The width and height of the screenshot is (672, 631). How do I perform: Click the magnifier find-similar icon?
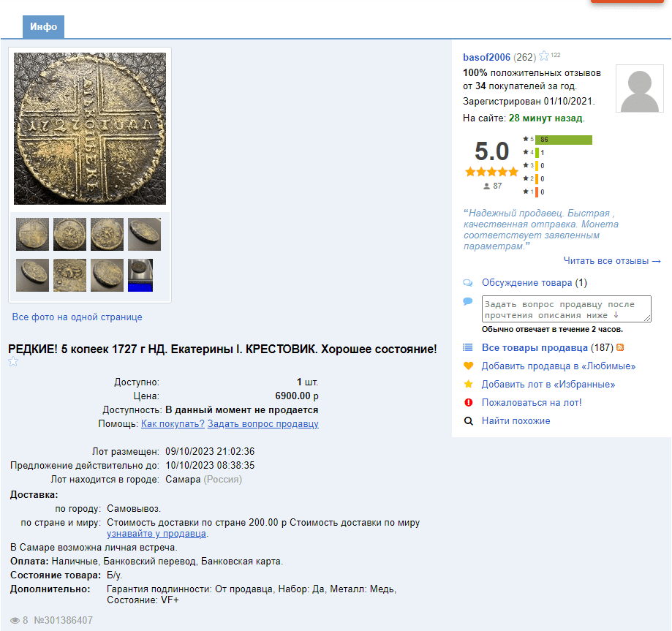pos(469,421)
